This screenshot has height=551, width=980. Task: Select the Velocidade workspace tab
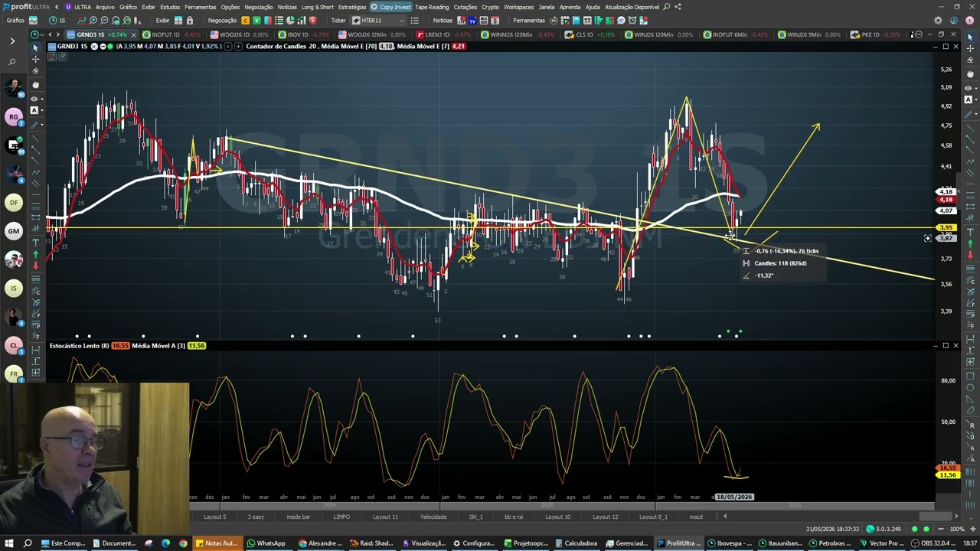click(x=433, y=517)
